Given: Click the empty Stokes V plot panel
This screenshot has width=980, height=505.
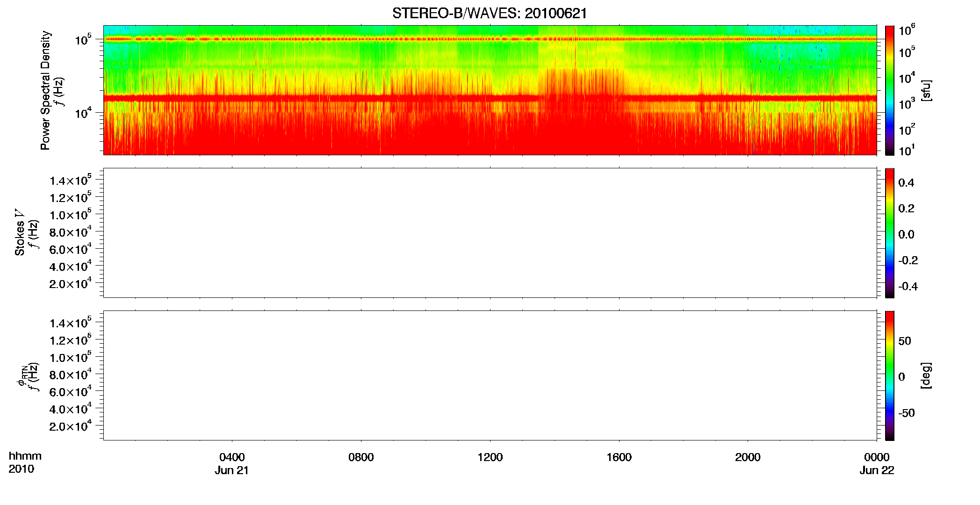Looking at the screenshot, I should [490, 233].
